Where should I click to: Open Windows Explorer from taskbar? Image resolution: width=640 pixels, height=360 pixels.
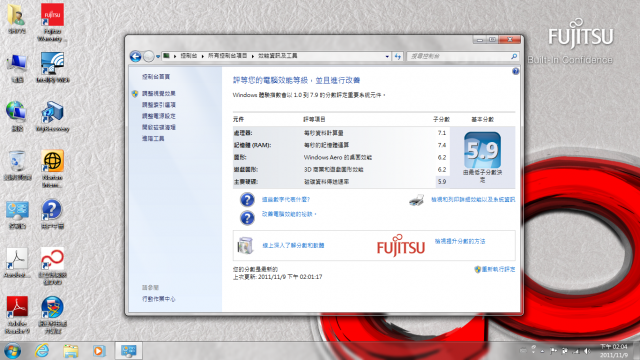coord(71,351)
